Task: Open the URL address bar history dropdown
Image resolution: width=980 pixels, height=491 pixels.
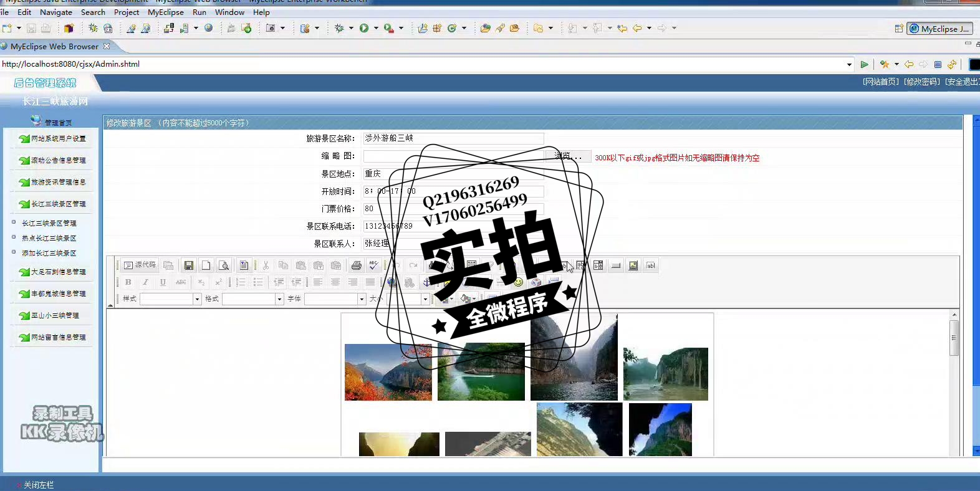Action: click(x=849, y=64)
